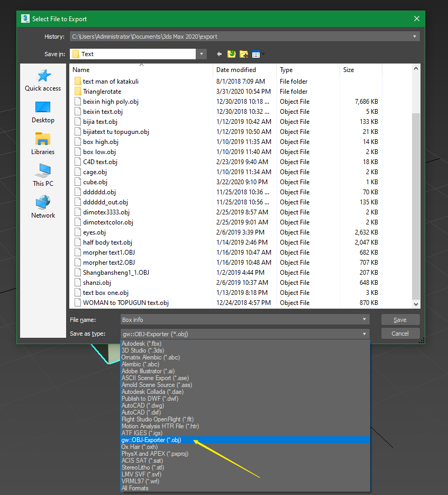
Task: Select file eyes.obj
Action: 94,232
